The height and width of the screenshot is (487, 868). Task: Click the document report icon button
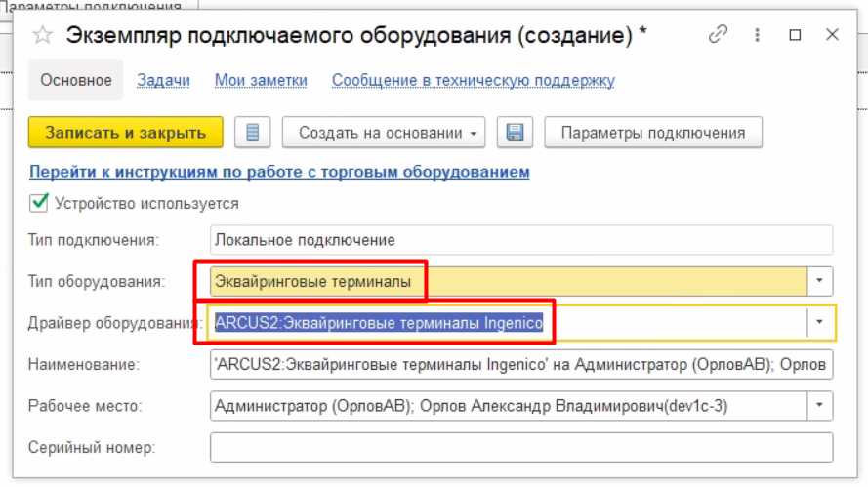coord(253,133)
